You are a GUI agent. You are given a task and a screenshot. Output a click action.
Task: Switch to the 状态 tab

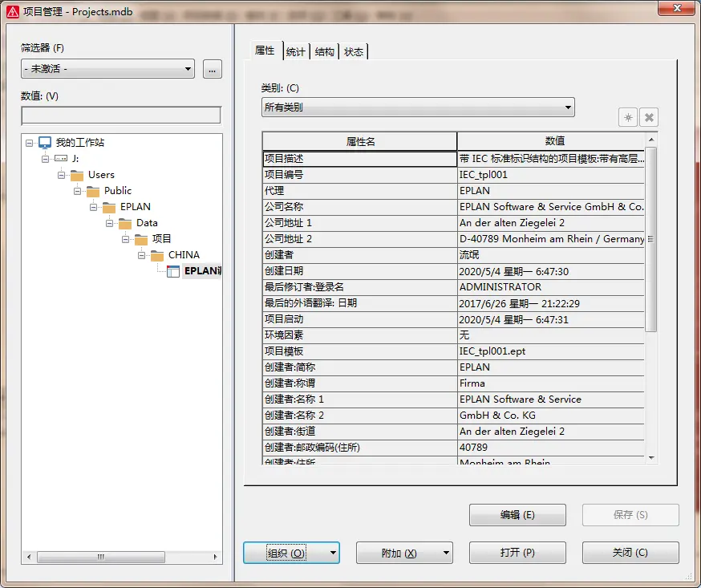tap(354, 52)
